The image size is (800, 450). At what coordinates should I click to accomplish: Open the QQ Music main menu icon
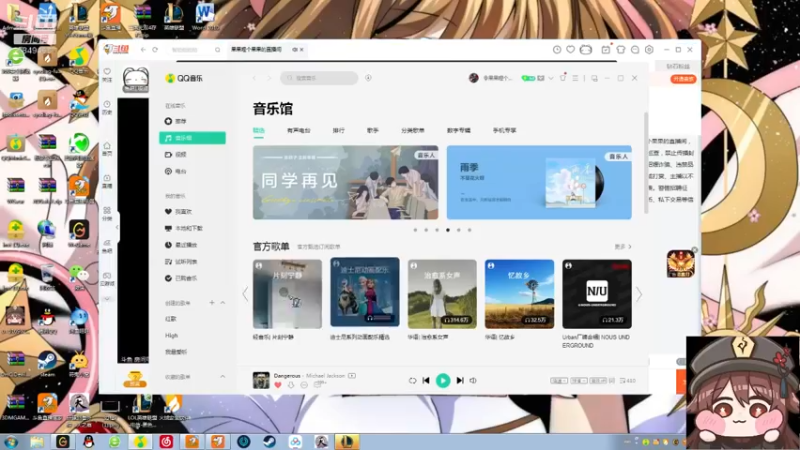coord(576,78)
